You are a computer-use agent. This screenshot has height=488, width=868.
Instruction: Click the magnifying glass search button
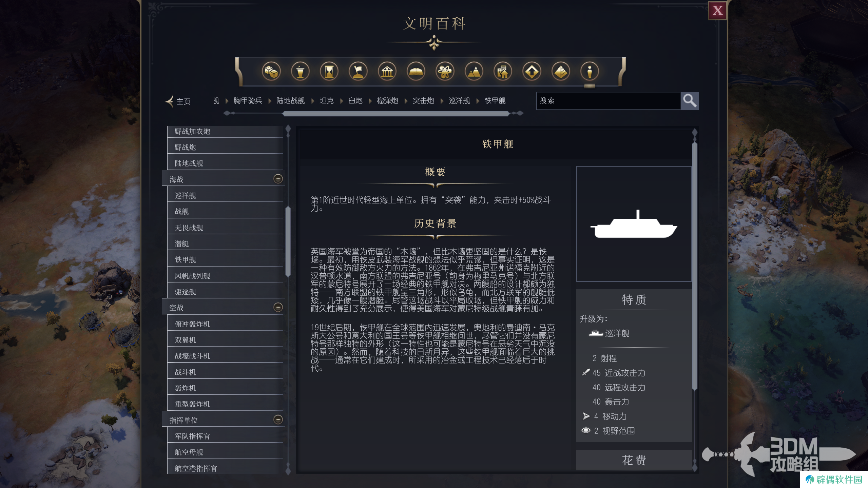click(x=690, y=101)
